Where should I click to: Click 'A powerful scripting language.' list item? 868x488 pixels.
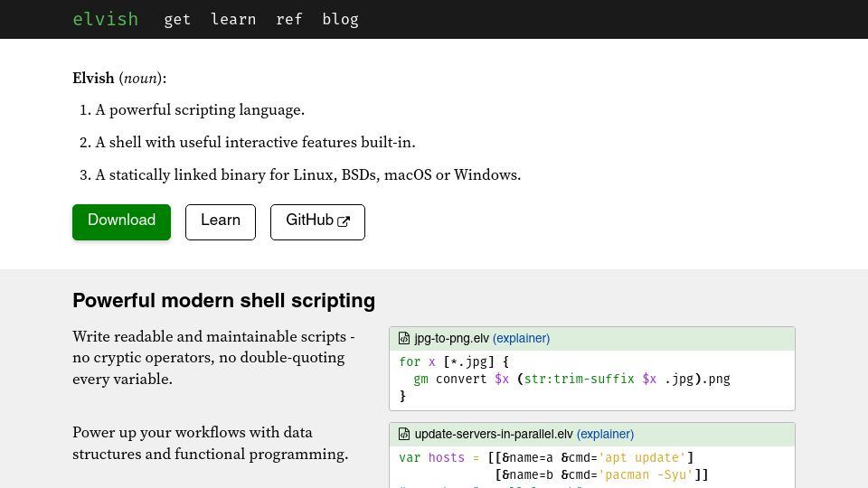pyautogui.click(x=200, y=109)
